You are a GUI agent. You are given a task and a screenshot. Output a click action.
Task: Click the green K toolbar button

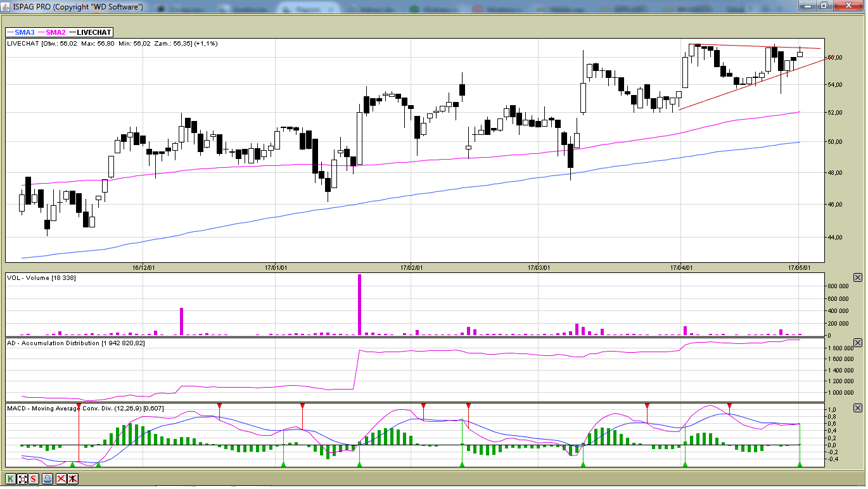coord(11,479)
